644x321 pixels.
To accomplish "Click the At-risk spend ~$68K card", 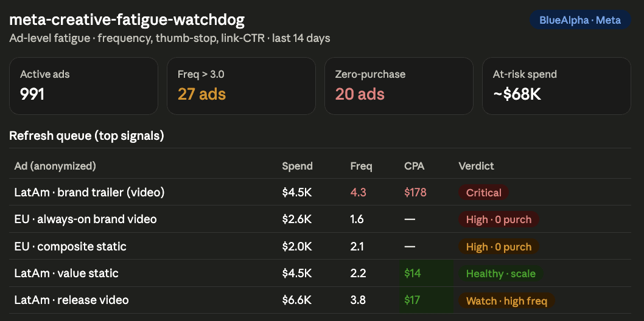I will [556, 86].
